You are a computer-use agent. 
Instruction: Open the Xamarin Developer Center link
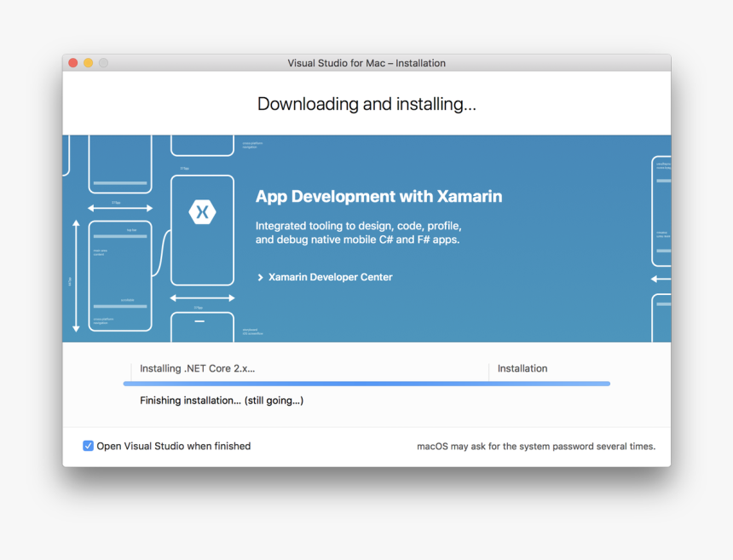click(x=330, y=277)
